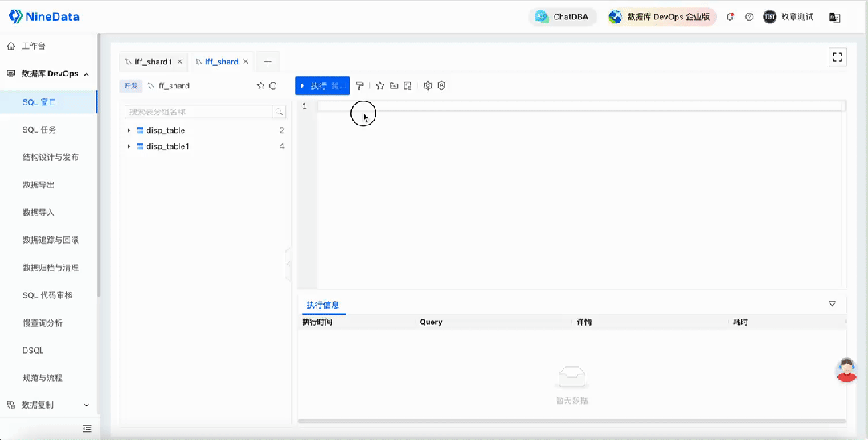Expand the 数据复制 sidebar section
This screenshot has width=868, height=440.
86,405
